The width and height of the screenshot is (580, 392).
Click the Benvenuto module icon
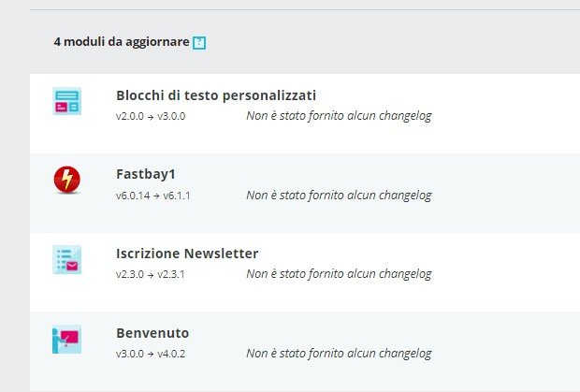(x=67, y=339)
